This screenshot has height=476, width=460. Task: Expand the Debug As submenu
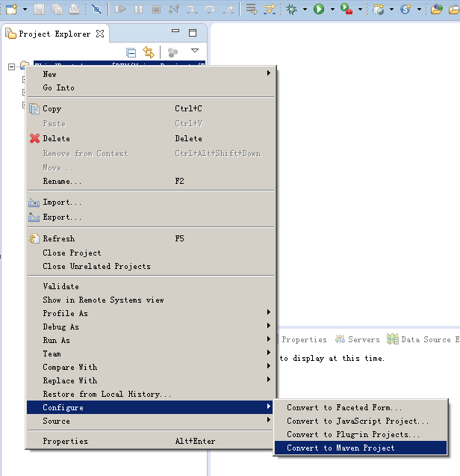151,327
